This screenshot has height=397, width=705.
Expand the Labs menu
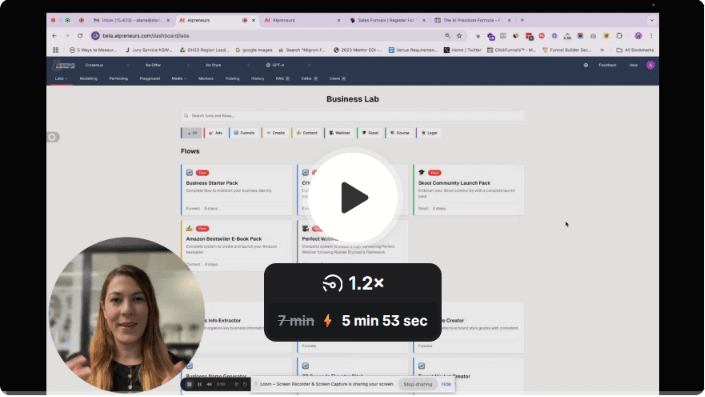[x=61, y=79]
